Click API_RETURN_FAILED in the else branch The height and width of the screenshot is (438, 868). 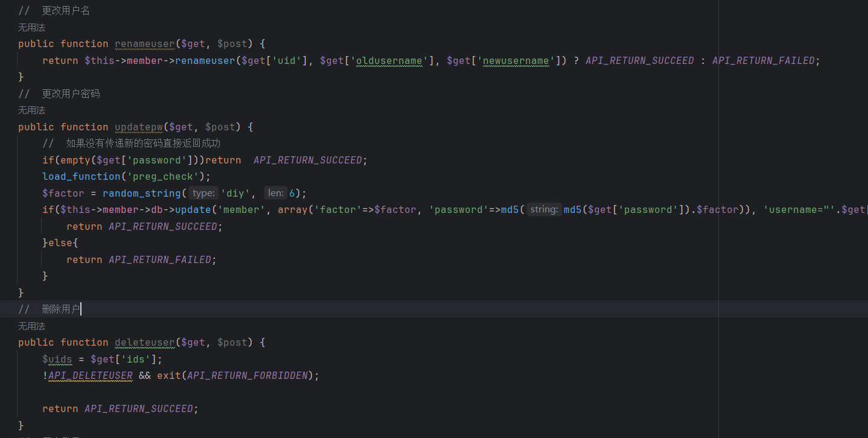160,259
